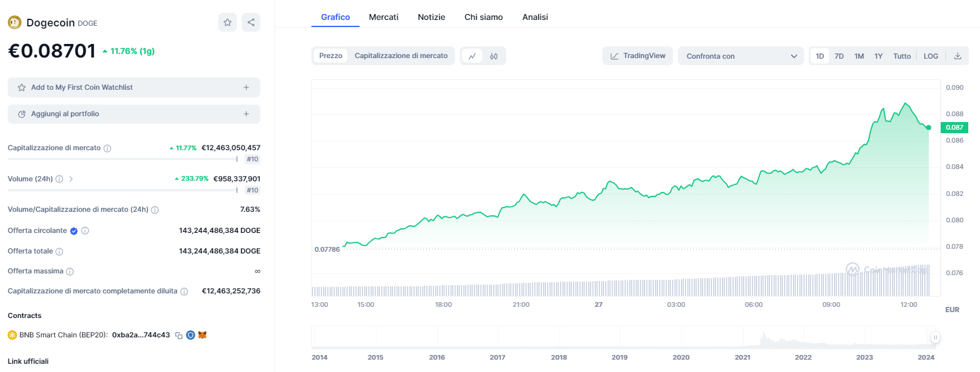Open the TradingView chart button

[x=637, y=56]
